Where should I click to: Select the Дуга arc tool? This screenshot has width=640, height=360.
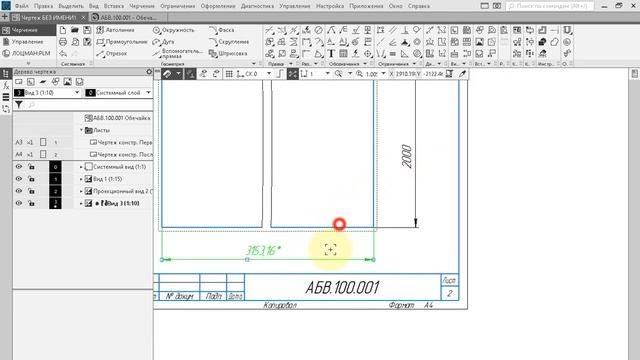(163, 42)
